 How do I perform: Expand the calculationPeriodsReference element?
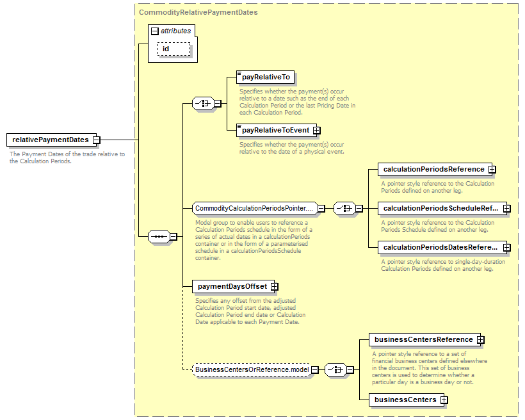[x=492, y=170]
